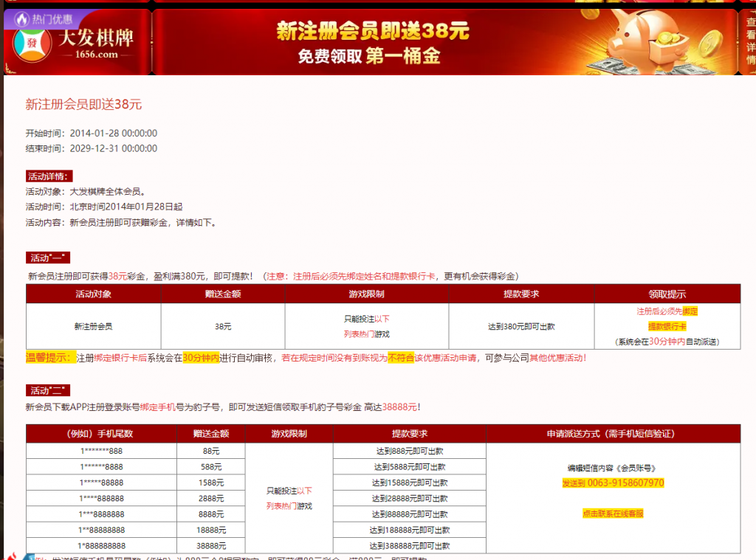Click the 达到380元即可出款 cell
This screenshot has height=560, width=756.
[521, 326]
